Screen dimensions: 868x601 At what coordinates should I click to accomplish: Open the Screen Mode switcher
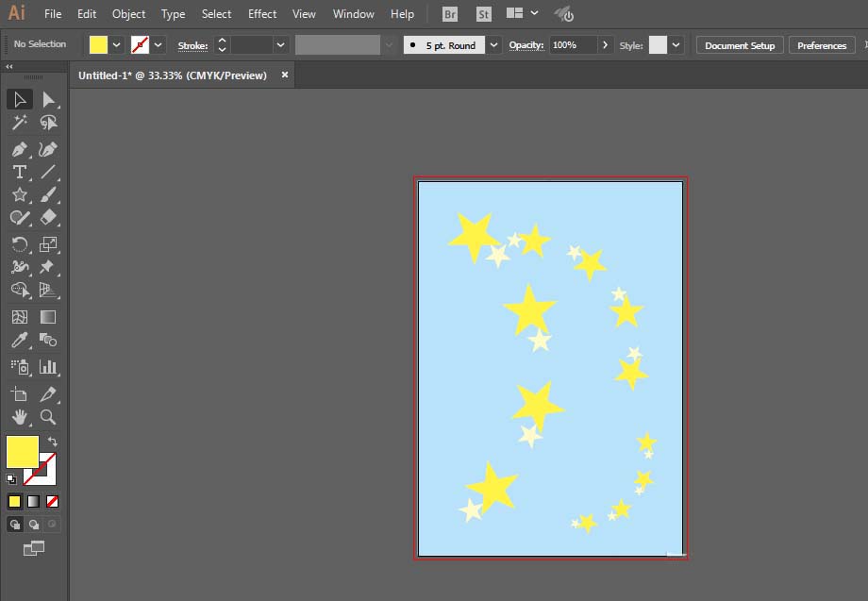tap(34, 548)
